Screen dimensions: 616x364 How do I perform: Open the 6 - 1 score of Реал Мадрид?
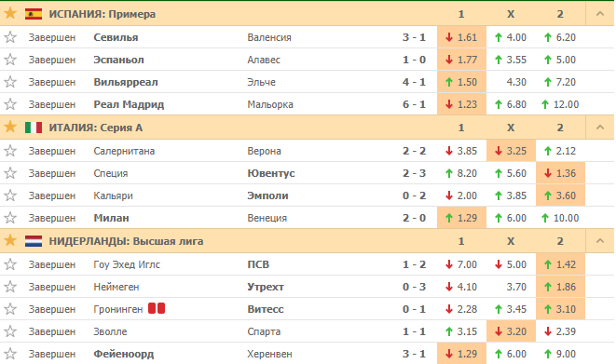point(414,104)
